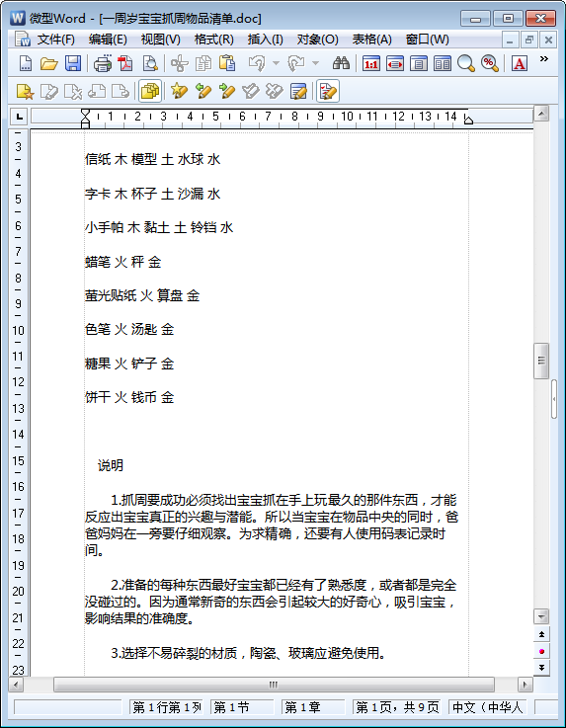Click the vertical scrollbar thumb
Screen dimensions: 566x728
pos(541,361)
